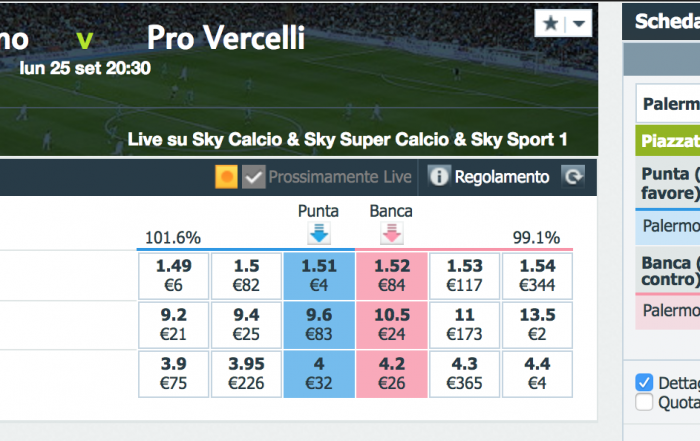
Task: Click the orange in-play circle icon
Action: pyautogui.click(x=226, y=177)
